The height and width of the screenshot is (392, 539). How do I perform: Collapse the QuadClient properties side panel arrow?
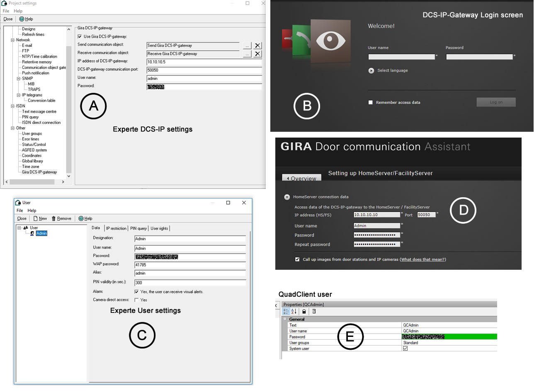tap(277, 305)
